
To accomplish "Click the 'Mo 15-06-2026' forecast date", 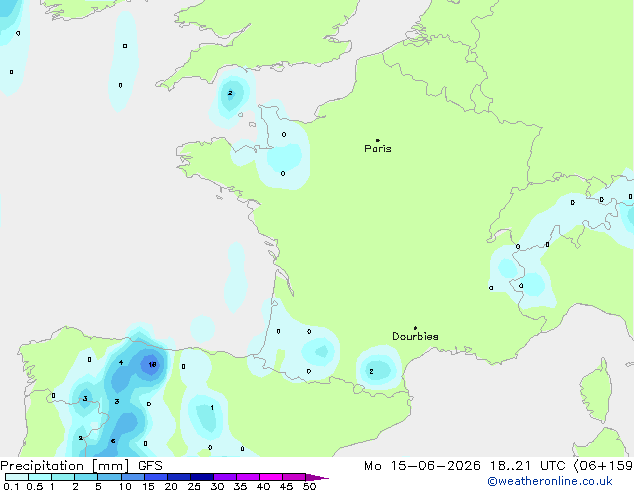I will [422, 466].
